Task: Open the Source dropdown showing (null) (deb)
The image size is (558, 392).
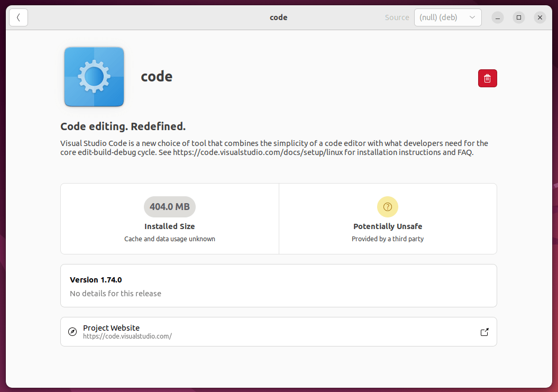Action: (447, 17)
